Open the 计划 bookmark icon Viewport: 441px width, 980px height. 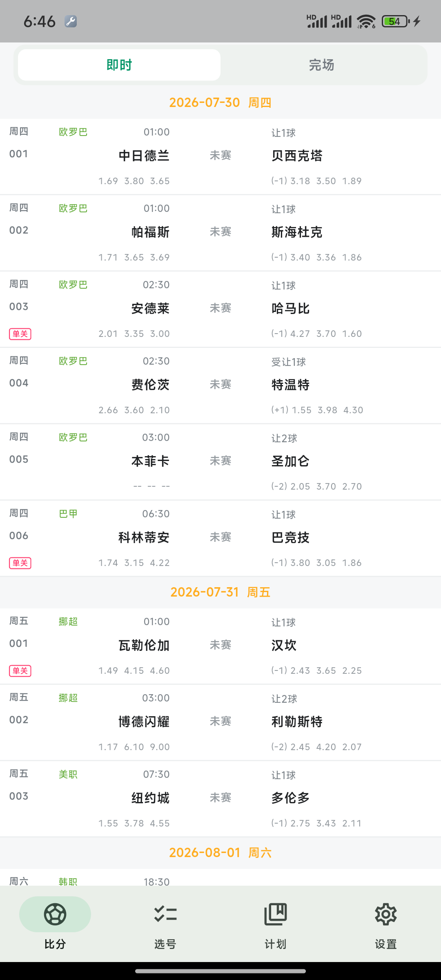[x=276, y=914]
